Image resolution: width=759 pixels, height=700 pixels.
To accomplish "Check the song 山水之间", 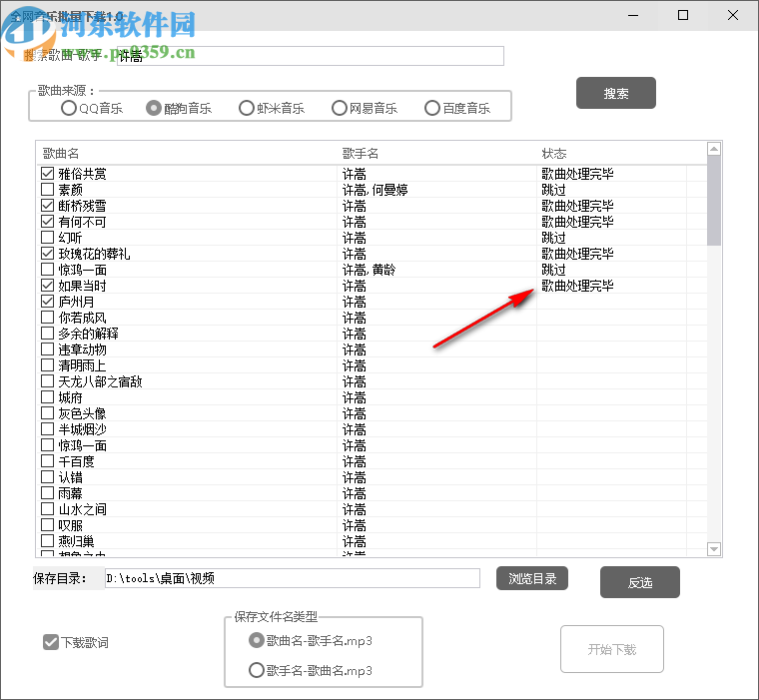I will pyautogui.click(x=48, y=509).
